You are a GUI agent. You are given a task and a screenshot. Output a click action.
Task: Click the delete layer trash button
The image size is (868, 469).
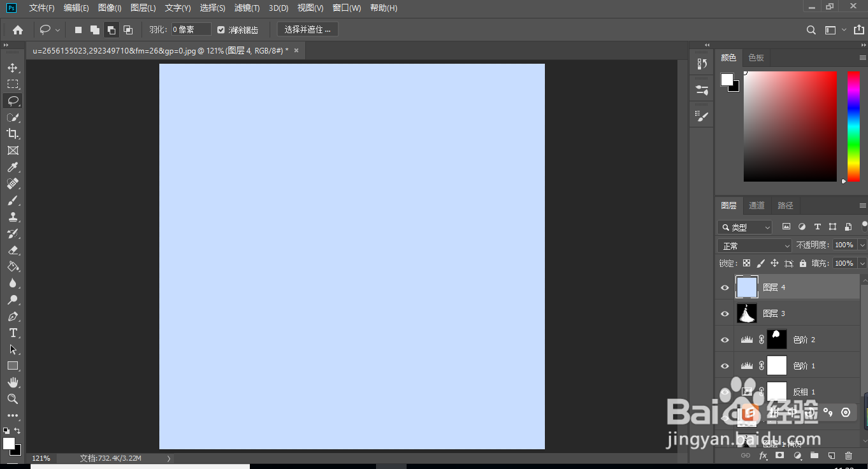[848, 456]
